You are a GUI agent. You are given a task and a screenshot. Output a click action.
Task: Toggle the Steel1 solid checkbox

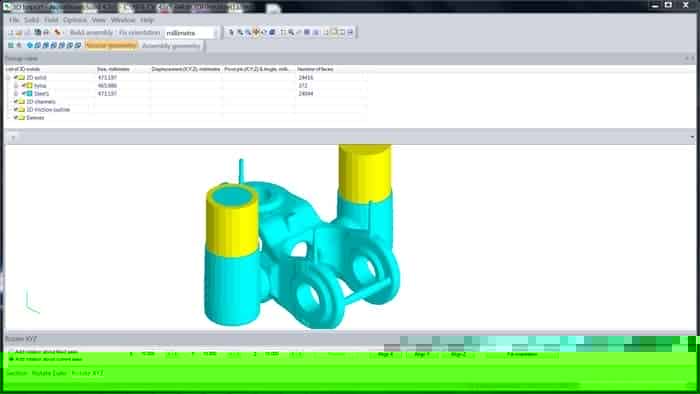(x=23, y=94)
